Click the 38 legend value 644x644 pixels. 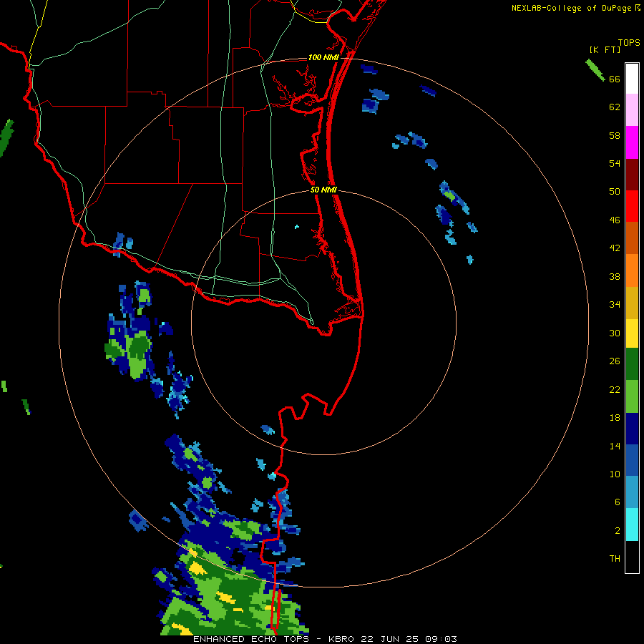pos(615,277)
